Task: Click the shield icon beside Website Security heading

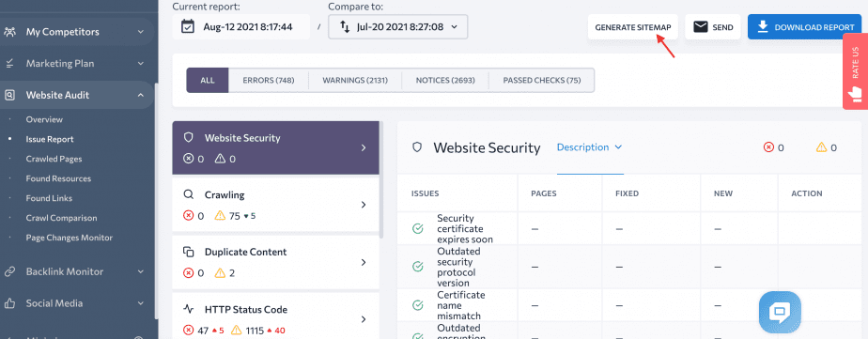Action: coord(417,147)
